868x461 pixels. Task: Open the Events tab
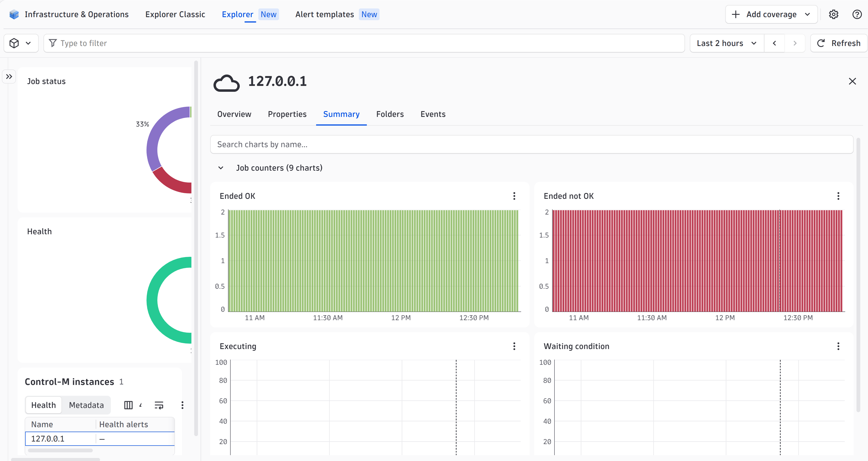tap(433, 114)
